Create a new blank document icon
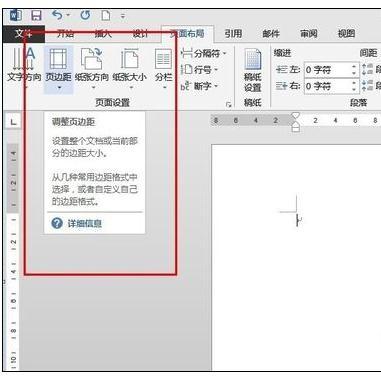 coord(106,16)
